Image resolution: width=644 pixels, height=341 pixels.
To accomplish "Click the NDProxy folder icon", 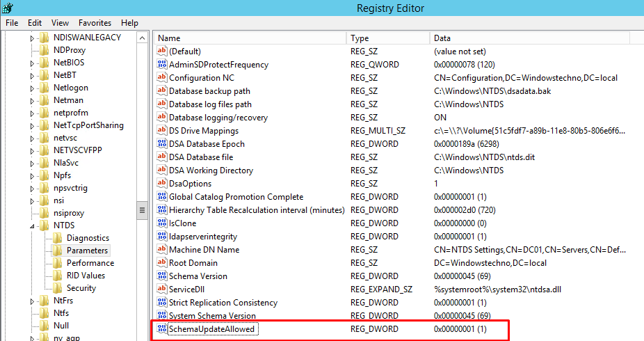I will [x=44, y=50].
